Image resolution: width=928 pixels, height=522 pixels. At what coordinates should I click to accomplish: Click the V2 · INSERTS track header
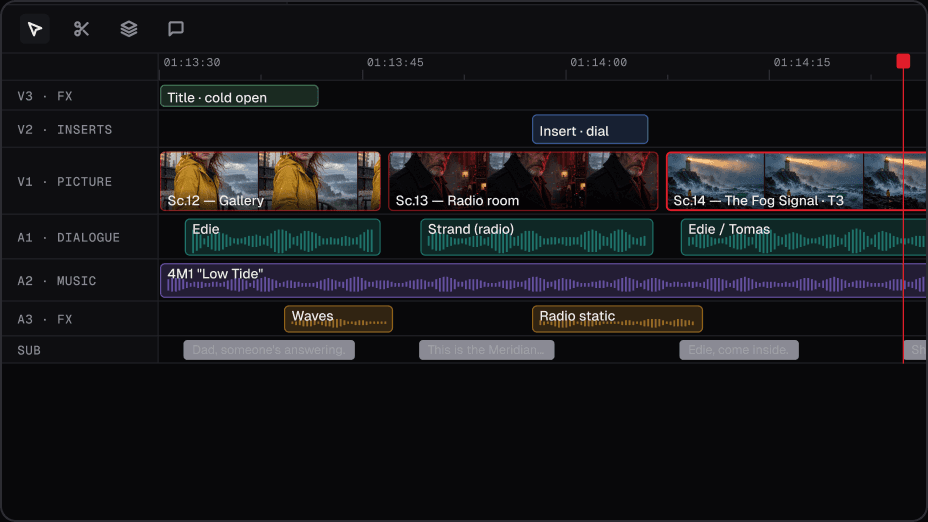80,130
